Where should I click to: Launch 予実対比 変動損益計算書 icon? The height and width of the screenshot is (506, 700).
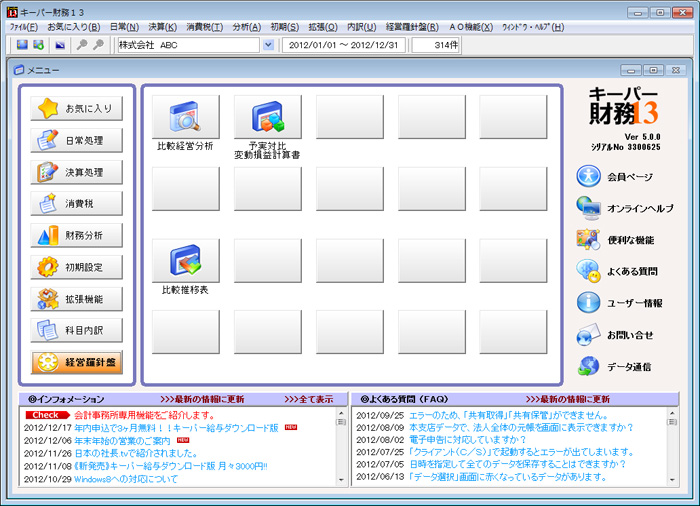[268, 117]
